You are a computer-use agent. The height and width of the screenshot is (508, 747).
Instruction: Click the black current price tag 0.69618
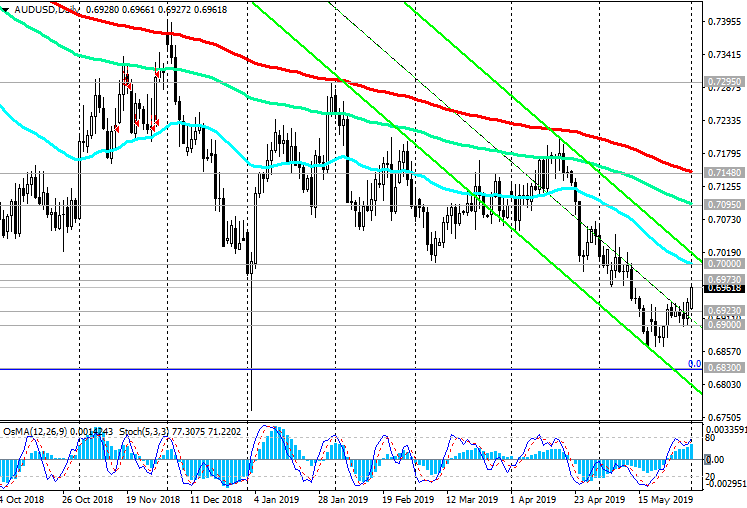pyautogui.click(x=724, y=288)
